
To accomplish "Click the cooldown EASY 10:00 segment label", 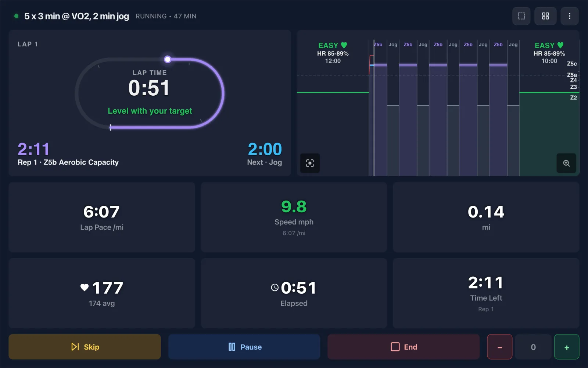I will [549, 53].
